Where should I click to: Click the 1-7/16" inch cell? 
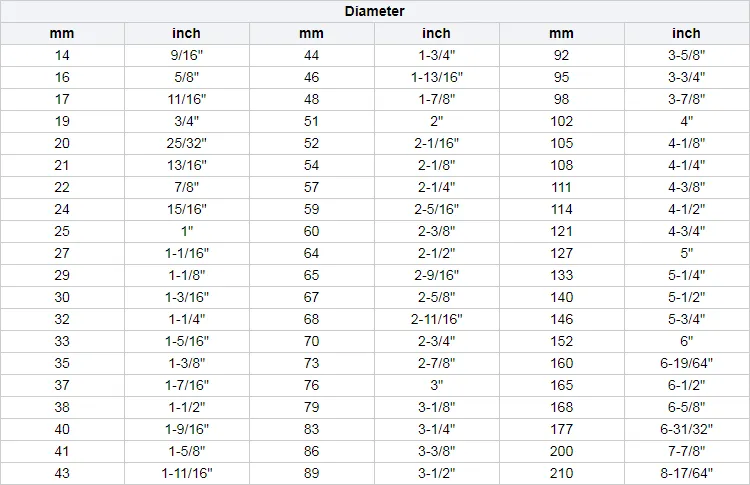187,386
